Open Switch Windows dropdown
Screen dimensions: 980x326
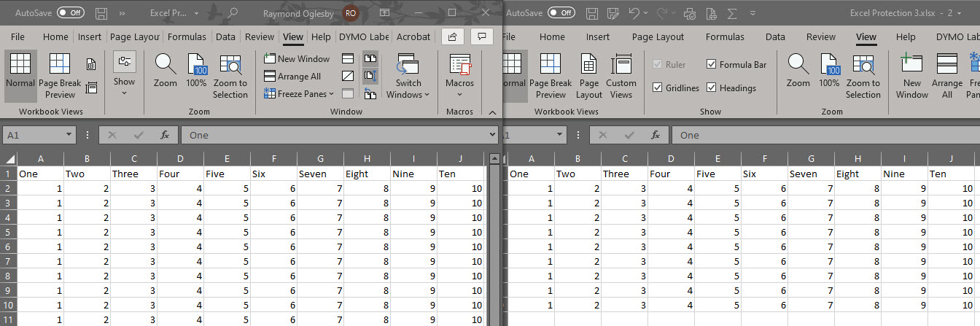pos(408,76)
